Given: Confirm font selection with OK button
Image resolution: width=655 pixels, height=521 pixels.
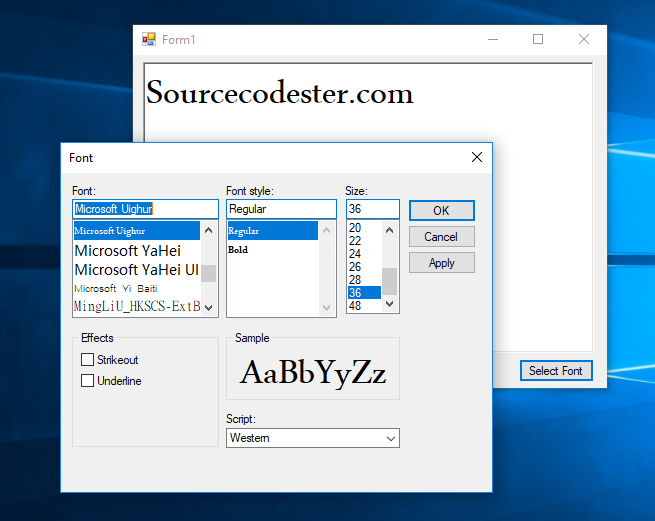Looking at the screenshot, I should click(442, 211).
